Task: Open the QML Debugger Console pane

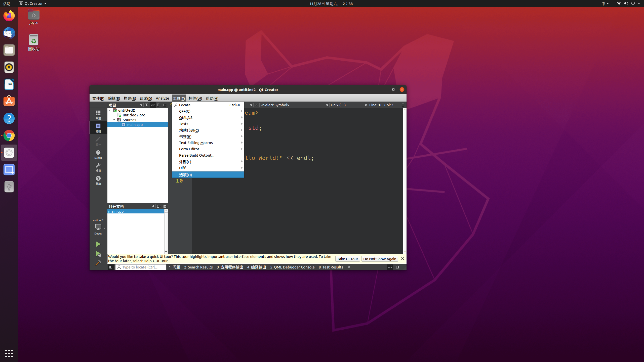Action: 292,267
